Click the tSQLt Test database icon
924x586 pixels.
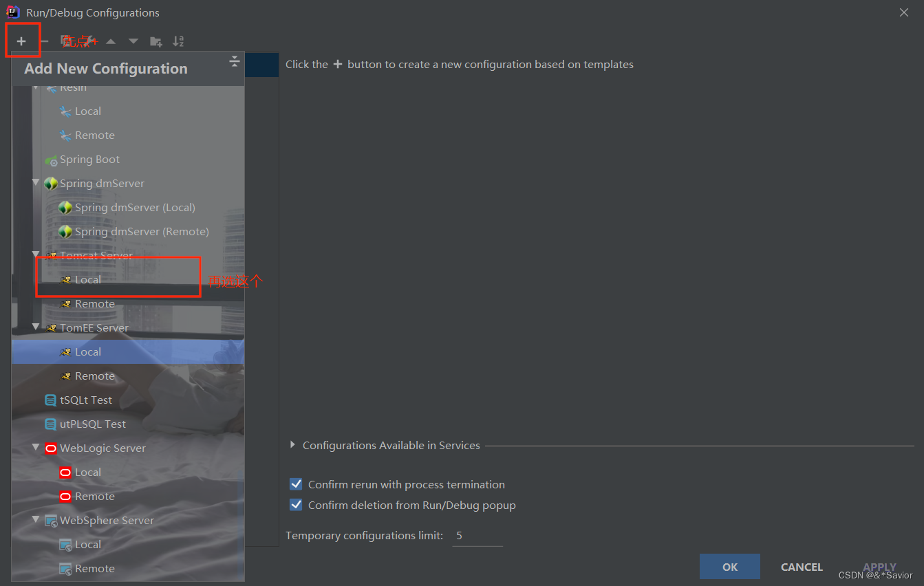tap(50, 400)
